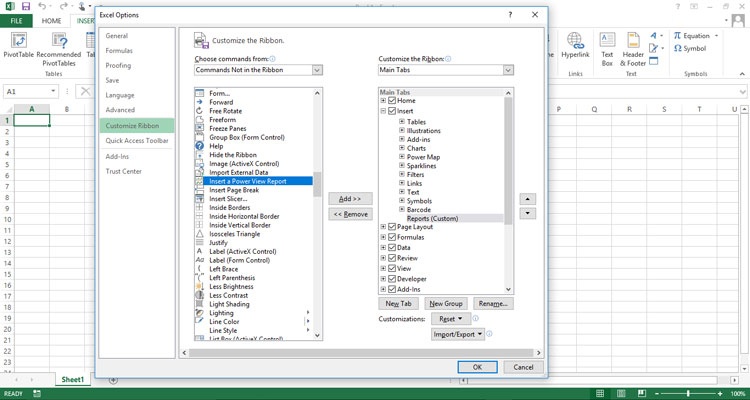This screenshot has width=750, height=400.
Task: Click the Add >> button
Action: 350,199
